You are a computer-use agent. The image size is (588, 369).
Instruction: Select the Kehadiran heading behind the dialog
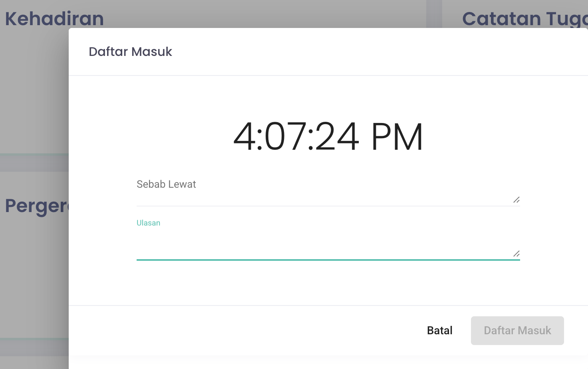click(x=54, y=19)
